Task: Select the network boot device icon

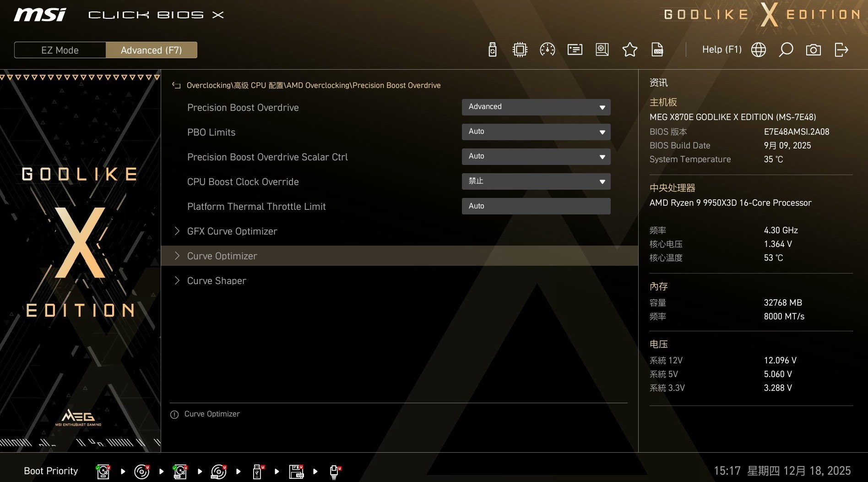Action: (x=335, y=471)
